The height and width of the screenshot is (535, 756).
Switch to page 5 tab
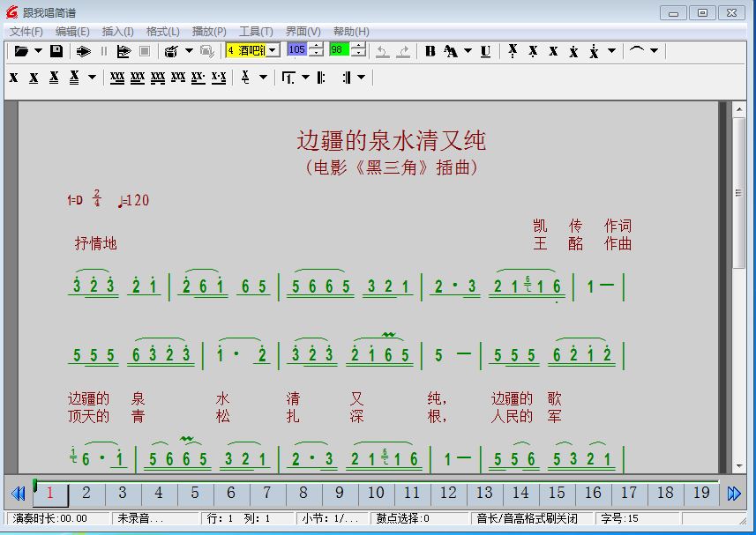point(195,494)
